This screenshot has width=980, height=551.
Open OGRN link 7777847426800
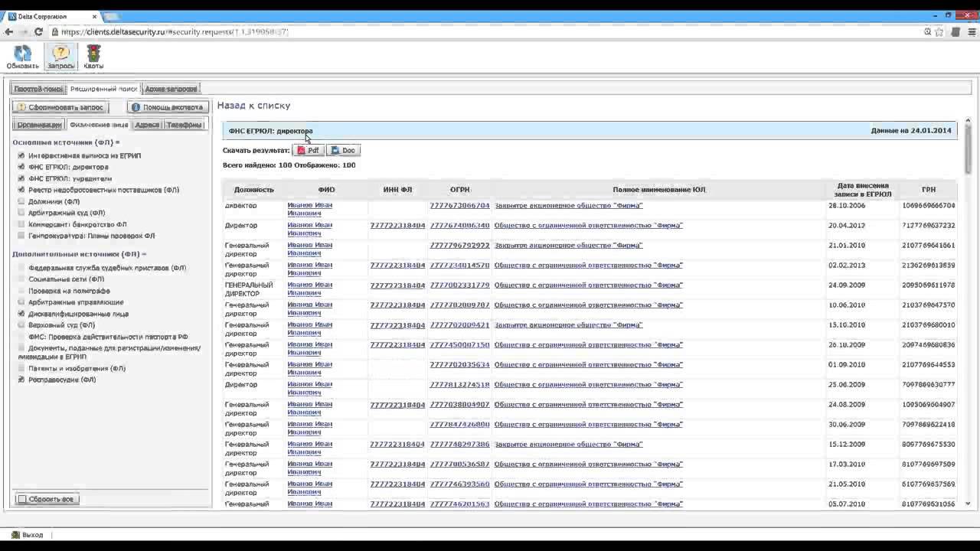(459, 425)
